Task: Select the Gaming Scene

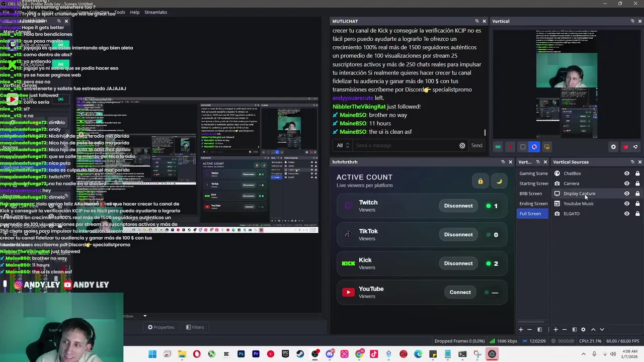Action: tap(533, 173)
